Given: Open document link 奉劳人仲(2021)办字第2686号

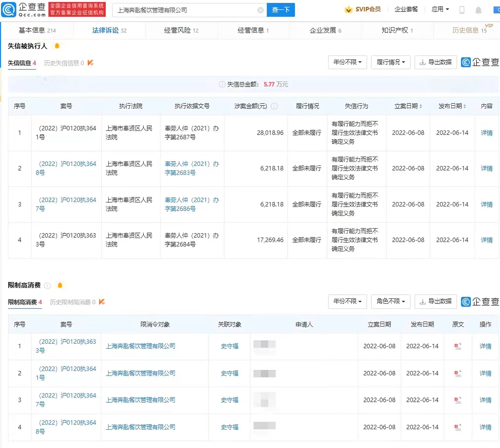Looking at the screenshot, I should (192, 204).
